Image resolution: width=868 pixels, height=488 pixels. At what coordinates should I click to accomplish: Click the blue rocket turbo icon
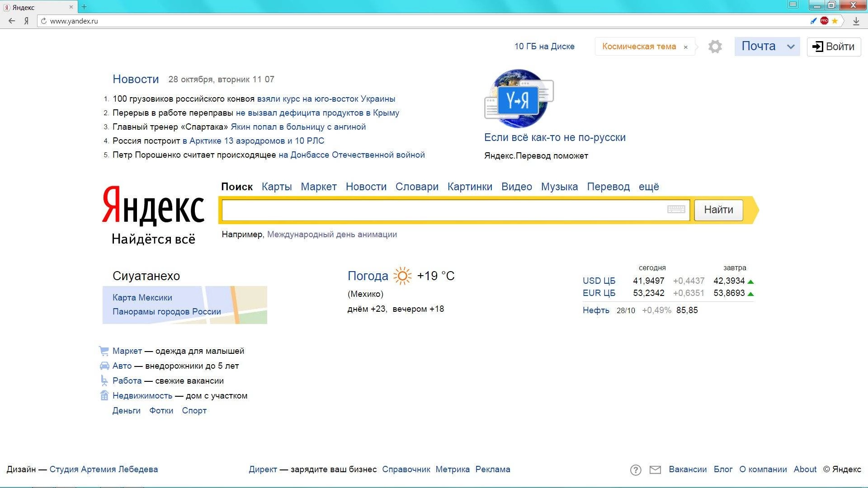pyautogui.click(x=813, y=21)
